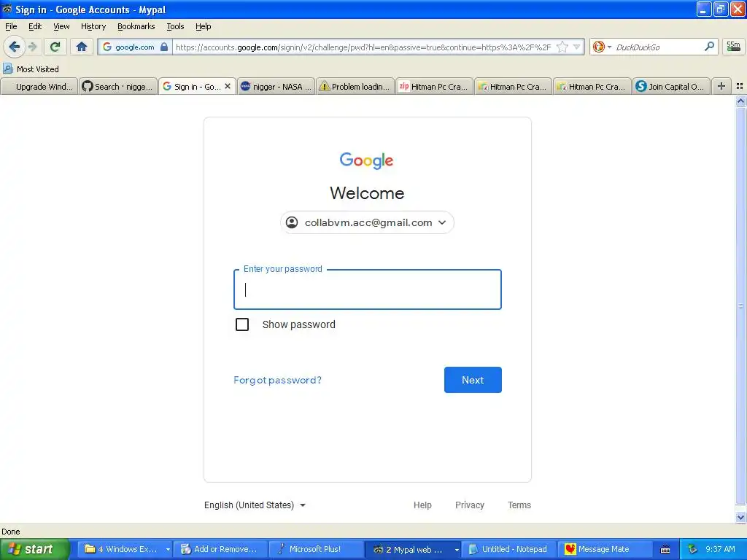Go back with the browser Back arrow
The image size is (747, 560).
pos(15,47)
